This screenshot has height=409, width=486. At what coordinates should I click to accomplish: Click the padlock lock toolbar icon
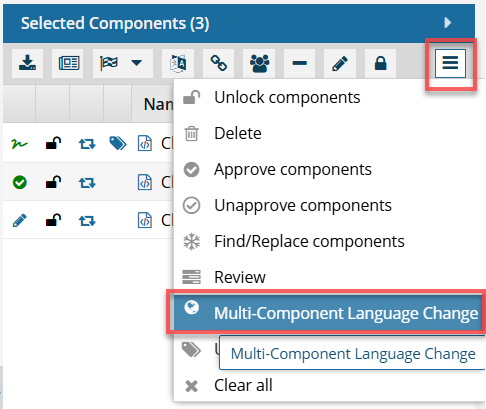click(x=380, y=63)
